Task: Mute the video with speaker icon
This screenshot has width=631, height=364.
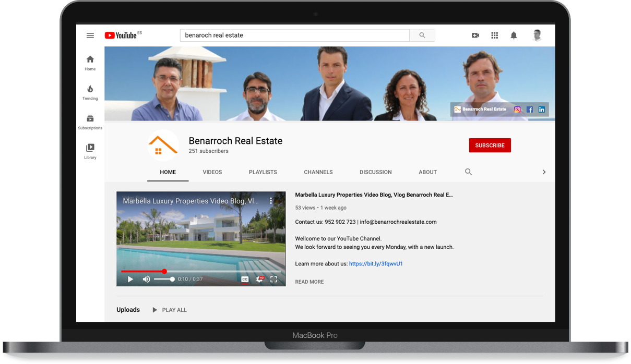Action: pyautogui.click(x=147, y=280)
